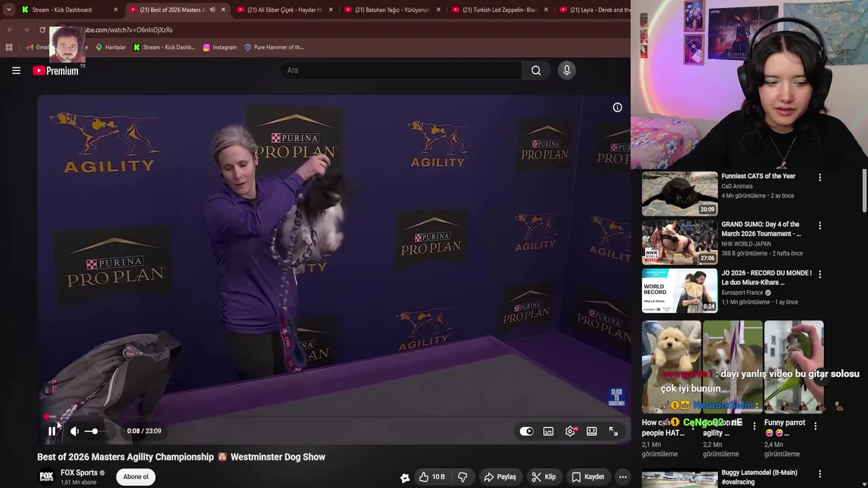Mute tab audio speaker icon
868x488 pixels.
tap(212, 9)
